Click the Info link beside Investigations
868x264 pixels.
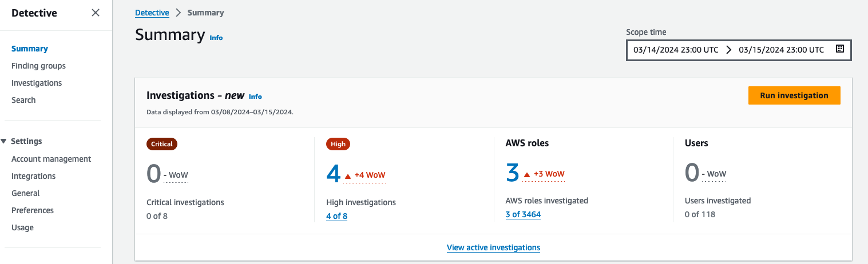click(x=255, y=97)
